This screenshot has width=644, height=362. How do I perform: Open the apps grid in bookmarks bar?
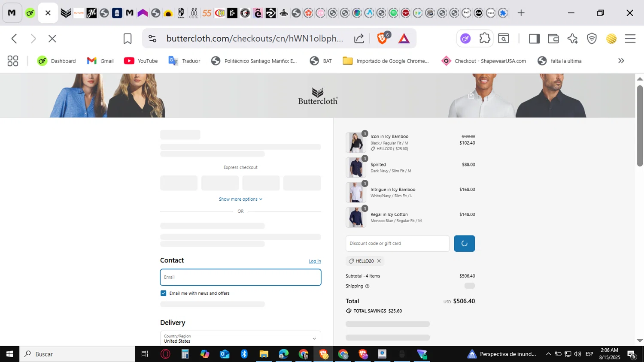pyautogui.click(x=13, y=61)
